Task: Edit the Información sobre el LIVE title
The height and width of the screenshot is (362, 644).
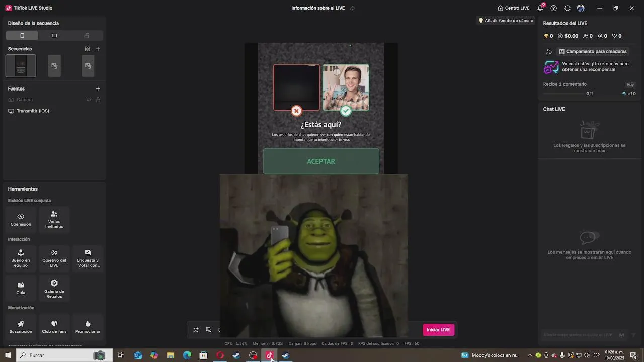Action: tap(318, 8)
